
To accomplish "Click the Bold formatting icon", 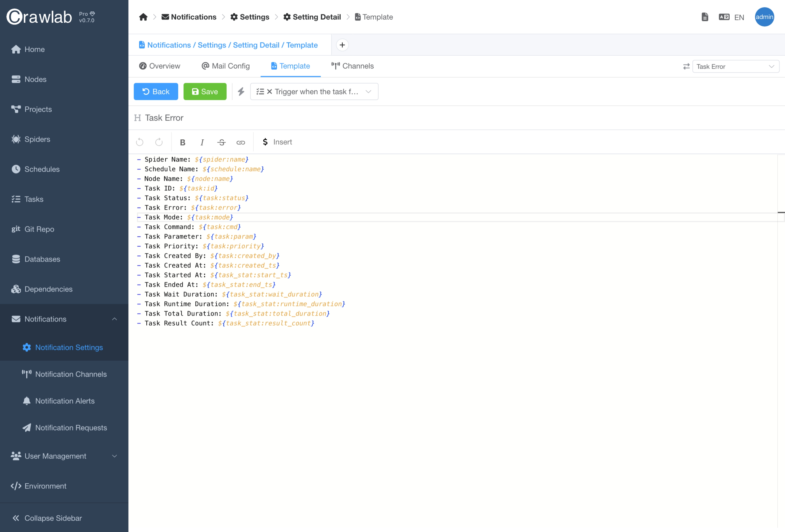I will pos(183,142).
